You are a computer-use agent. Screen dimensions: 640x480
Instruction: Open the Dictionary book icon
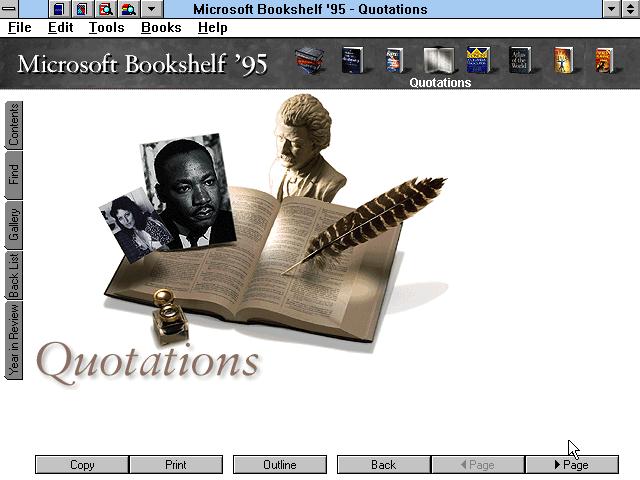click(x=352, y=60)
